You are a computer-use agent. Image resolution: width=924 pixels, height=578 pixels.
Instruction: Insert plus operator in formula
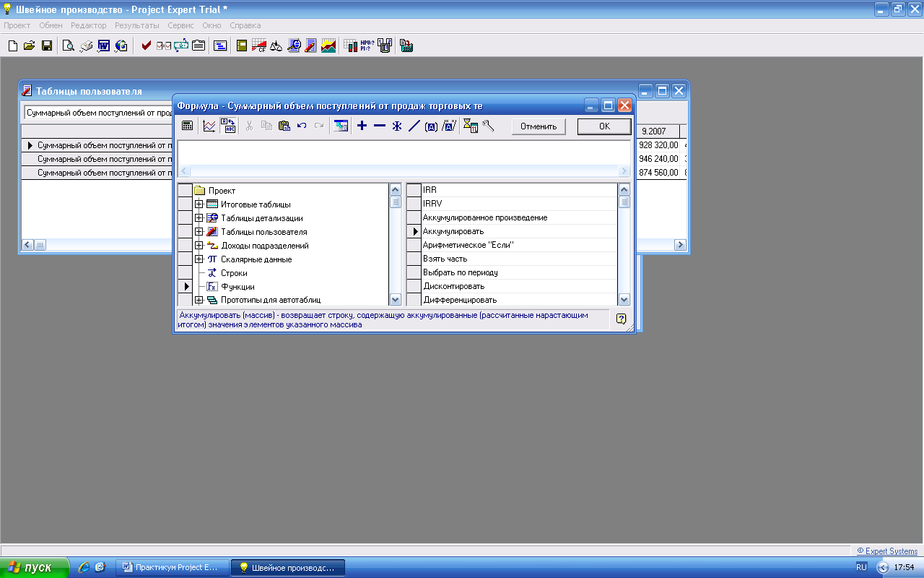click(362, 126)
